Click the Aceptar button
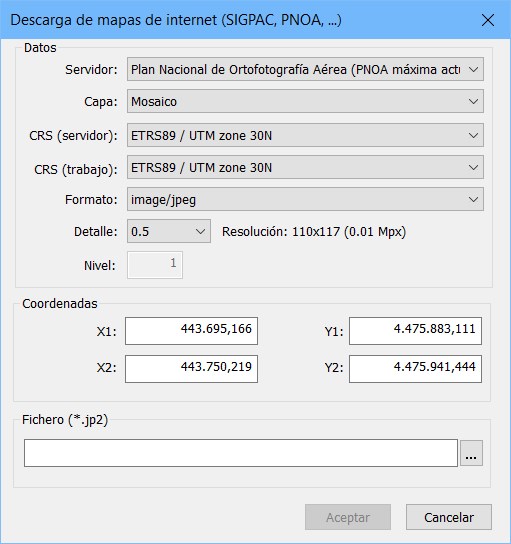 (348, 517)
